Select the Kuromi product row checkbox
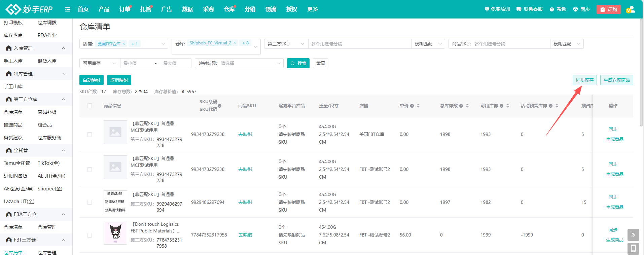Screen dimensions: 644x255 click(x=90, y=235)
